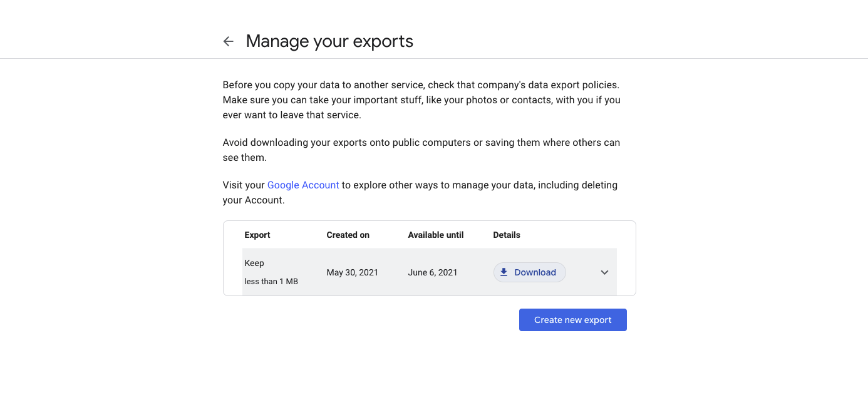
Task: Click the paragraph about data export policies
Action: click(421, 100)
